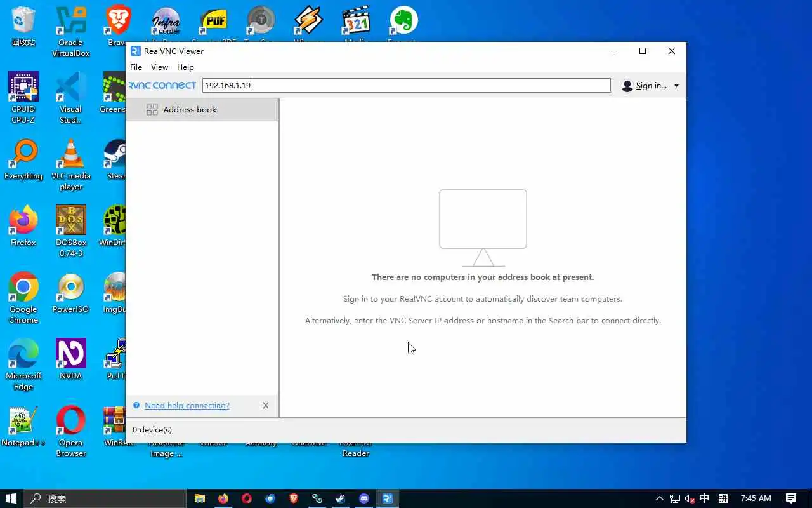This screenshot has height=508, width=812.
Task: Maximize the RealVNC Viewer window
Action: pos(643,51)
